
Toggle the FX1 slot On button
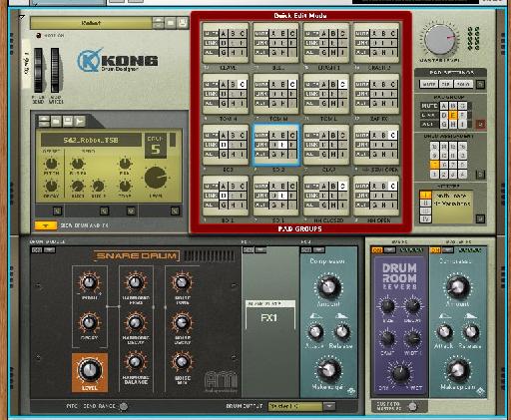pyautogui.click(x=249, y=249)
